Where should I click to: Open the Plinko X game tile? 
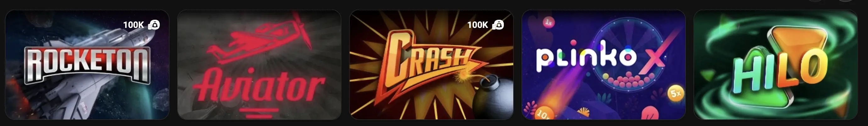click(x=604, y=65)
